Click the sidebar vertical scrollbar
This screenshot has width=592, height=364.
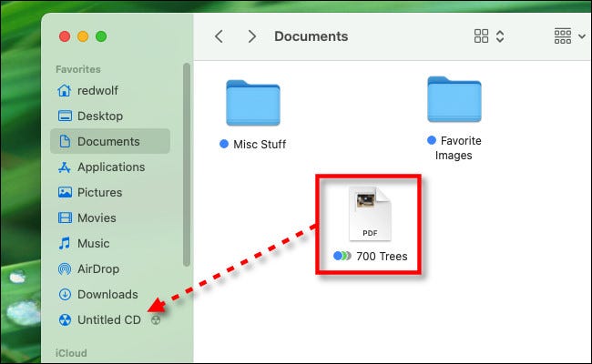tap(187, 164)
